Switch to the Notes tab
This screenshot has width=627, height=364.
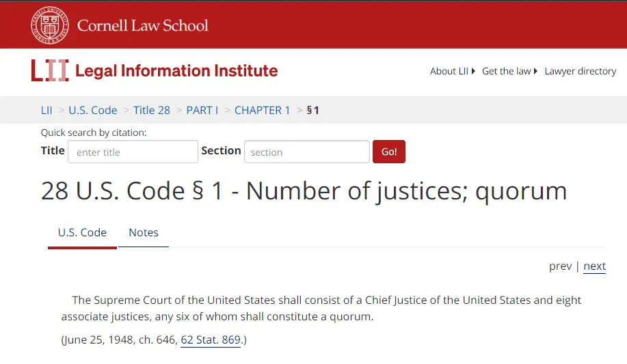click(144, 233)
